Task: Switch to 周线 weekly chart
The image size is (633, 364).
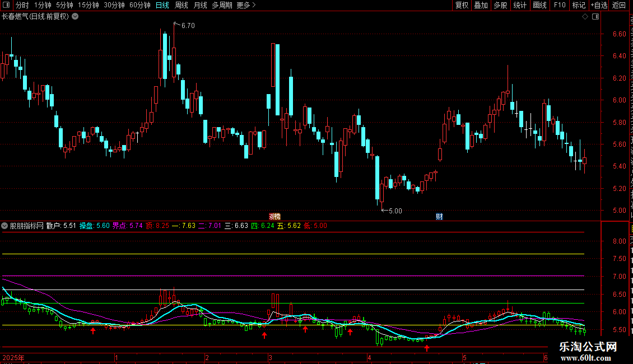Action: (181, 5)
